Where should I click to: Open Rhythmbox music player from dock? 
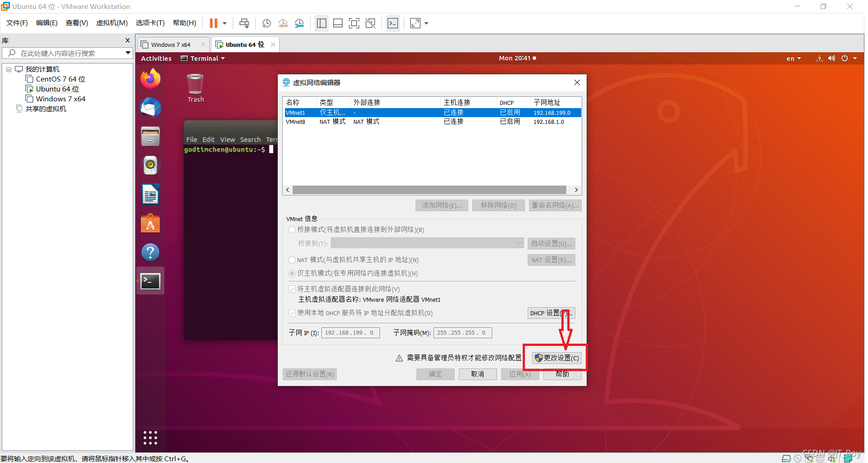click(150, 165)
